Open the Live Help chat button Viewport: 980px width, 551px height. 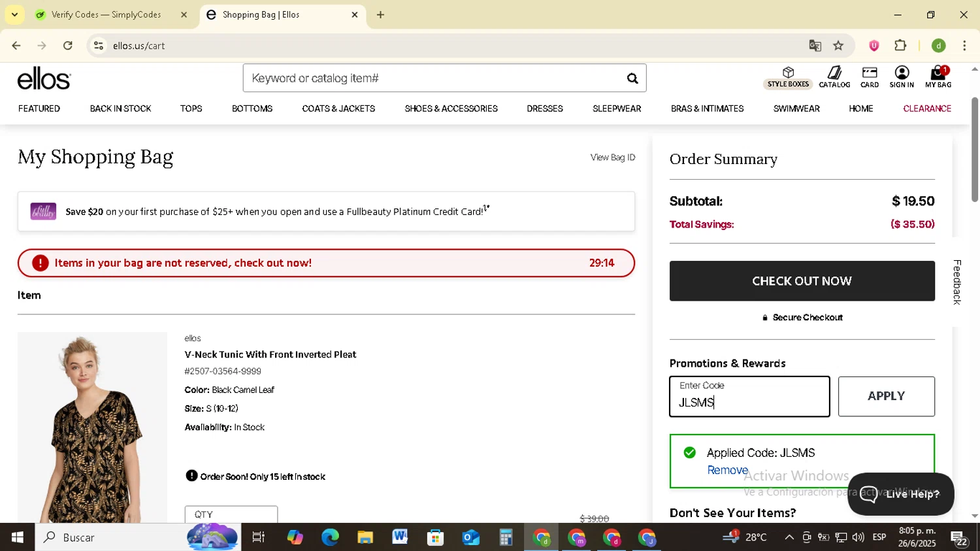[x=900, y=494]
